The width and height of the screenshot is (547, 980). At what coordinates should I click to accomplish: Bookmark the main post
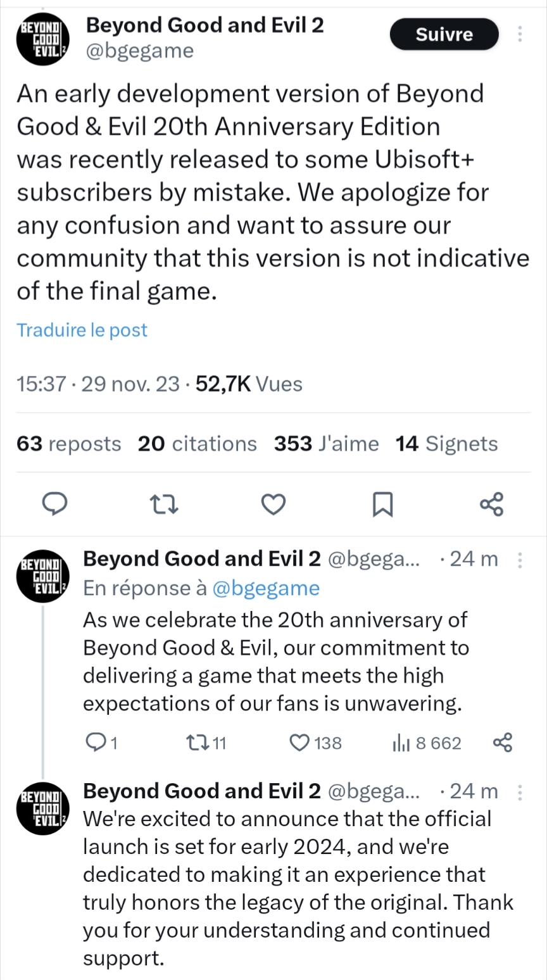pyautogui.click(x=382, y=504)
